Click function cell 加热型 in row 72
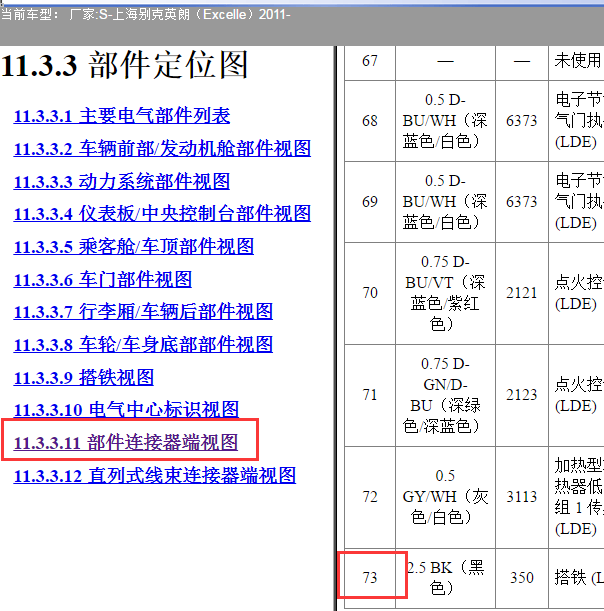The image size is (604, 611). (576, 497)
